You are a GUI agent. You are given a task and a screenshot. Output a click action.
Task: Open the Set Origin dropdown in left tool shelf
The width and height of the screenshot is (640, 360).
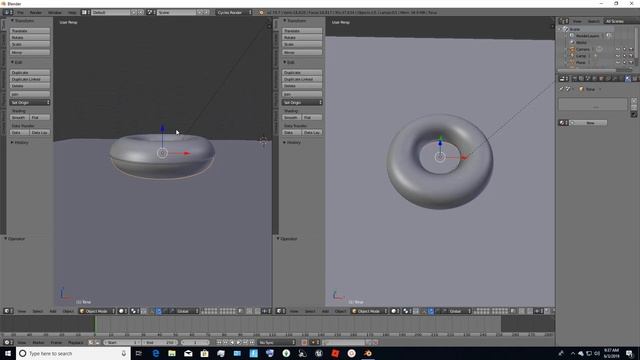pos(30,102)
